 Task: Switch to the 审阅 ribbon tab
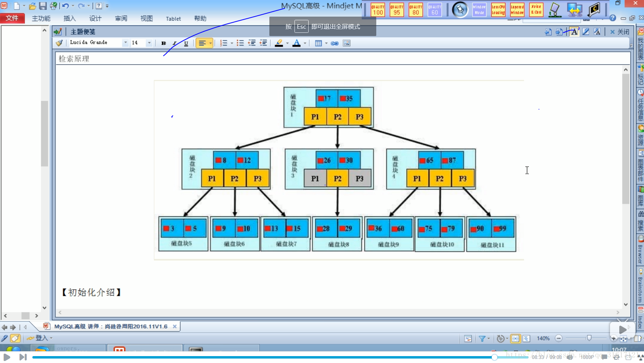point(121,19)
